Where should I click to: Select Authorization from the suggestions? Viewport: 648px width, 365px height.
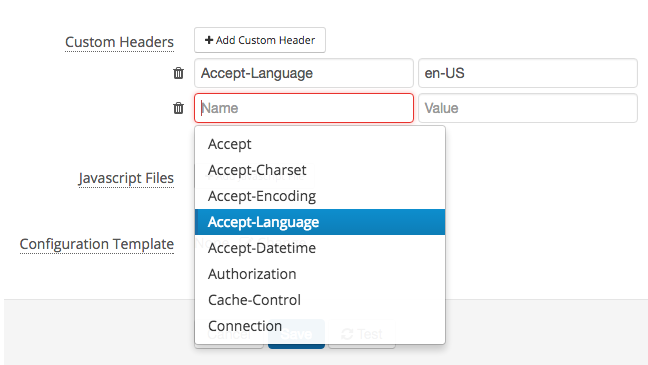click(x=320, y=274)
